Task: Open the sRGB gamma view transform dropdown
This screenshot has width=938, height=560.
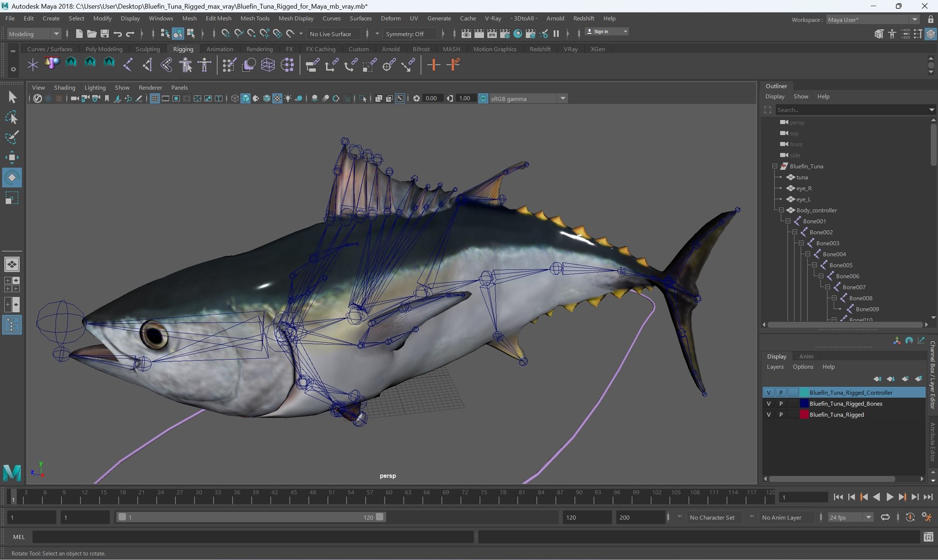Action: (528, 99)
